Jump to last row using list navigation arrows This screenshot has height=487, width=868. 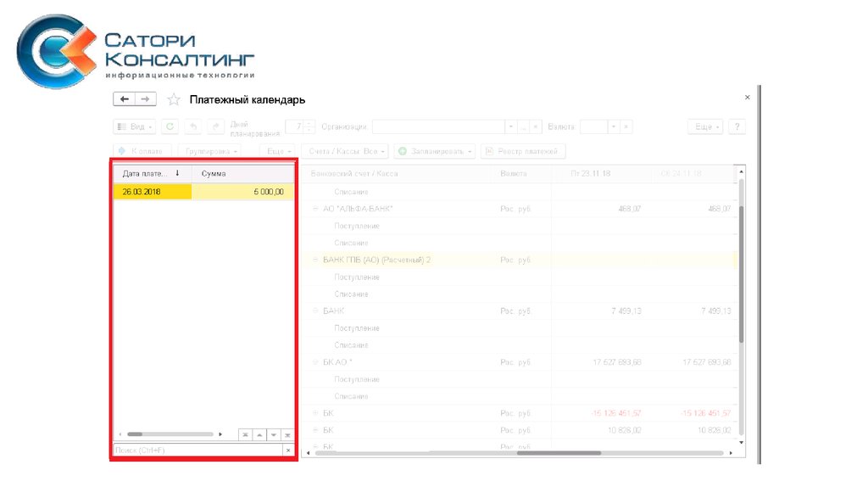tap(287, 434)
